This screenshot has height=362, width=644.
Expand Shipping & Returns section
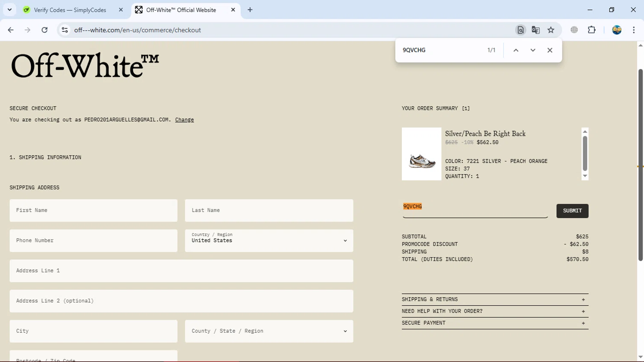[495, 300]
